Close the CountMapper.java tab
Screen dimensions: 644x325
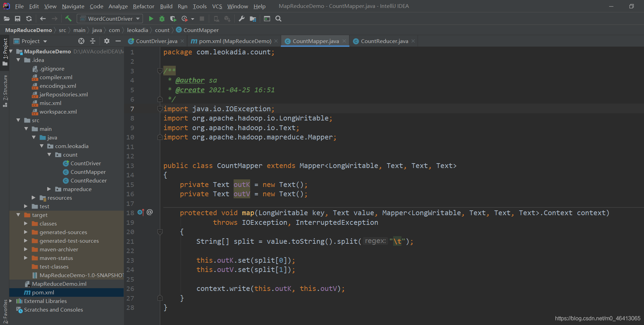[x=344, y=41]
